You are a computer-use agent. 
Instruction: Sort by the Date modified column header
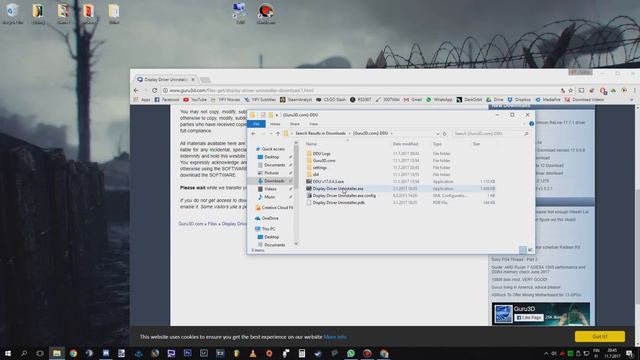[405, 144]
